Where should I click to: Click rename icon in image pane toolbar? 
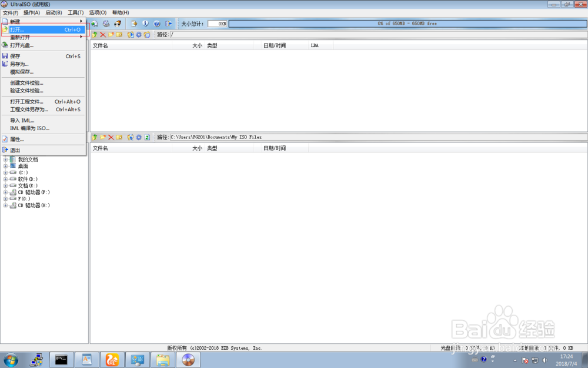tap(119, 35)
